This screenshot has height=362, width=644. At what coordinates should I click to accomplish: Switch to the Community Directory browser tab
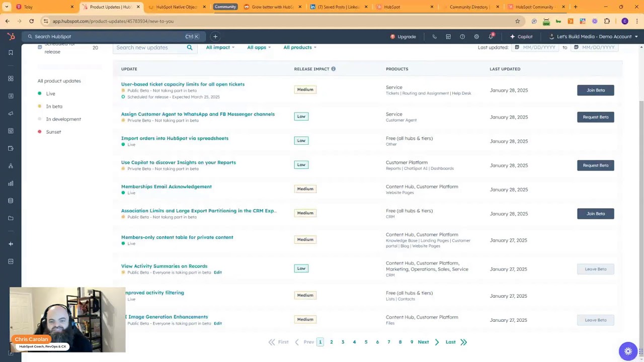(468, 7)
